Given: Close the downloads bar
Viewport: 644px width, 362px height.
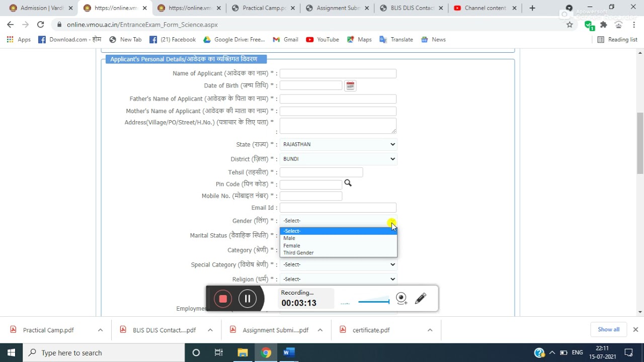Looking at the screenshot, I should 635,330.
